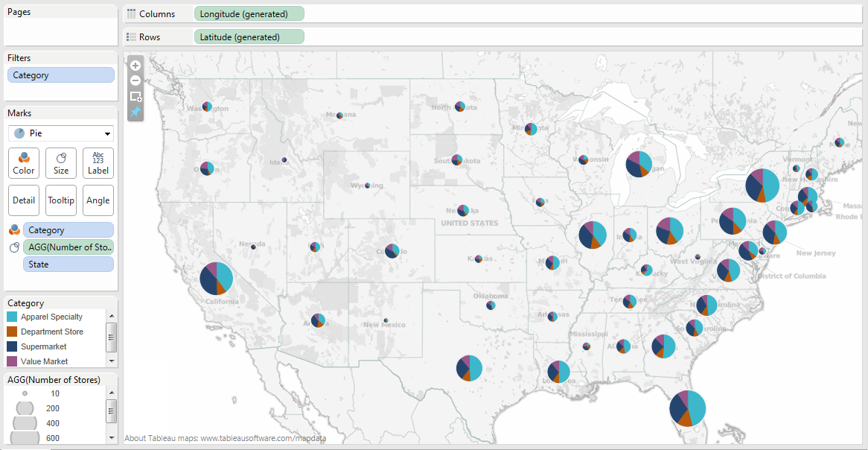Click the Label button in the Marks card
Viewport: 868px width, 450px height.
(x=98, y=163)
